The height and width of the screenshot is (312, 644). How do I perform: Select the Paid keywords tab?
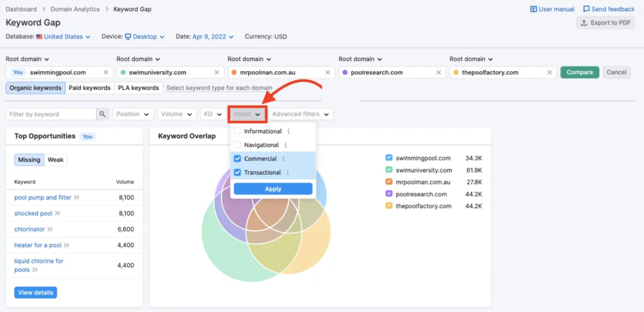[x=89, y=88]
